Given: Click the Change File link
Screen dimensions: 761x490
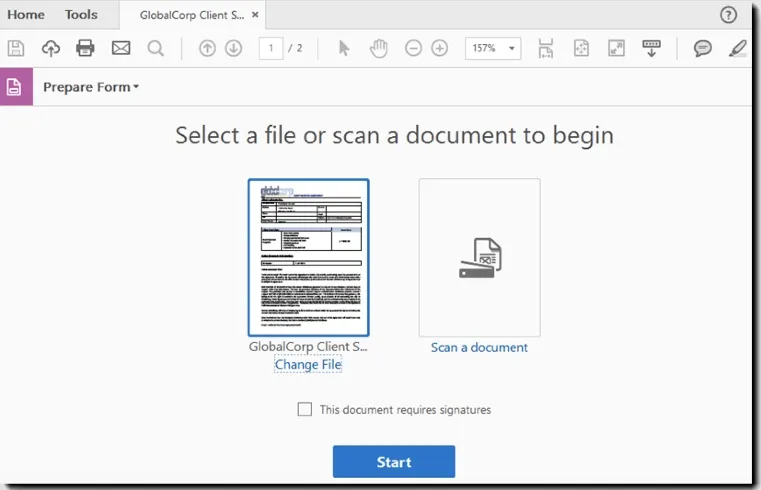Looking at the screenshot, I should pos(308,364).
